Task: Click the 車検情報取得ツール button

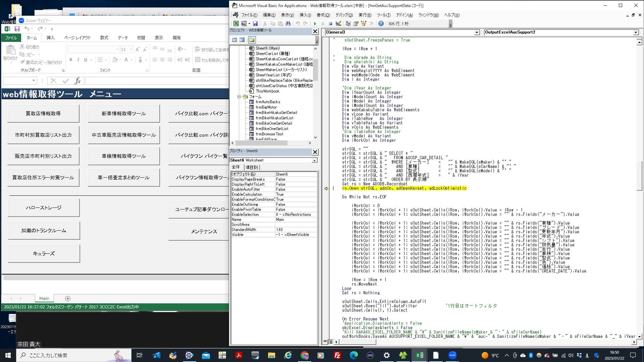Action: pyautogui.click(x=124, y=156)
